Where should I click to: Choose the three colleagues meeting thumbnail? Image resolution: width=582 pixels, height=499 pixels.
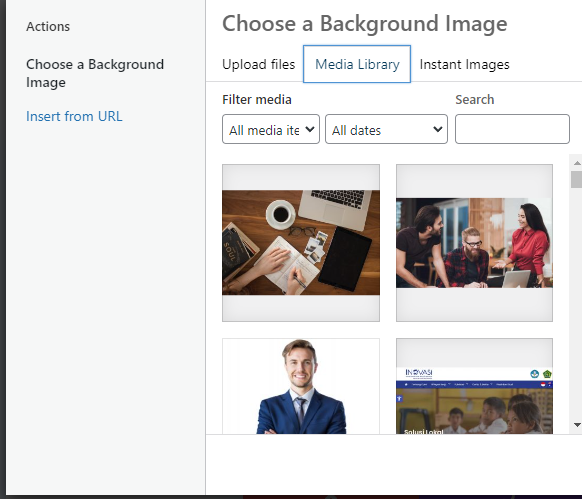pos(474,243)
